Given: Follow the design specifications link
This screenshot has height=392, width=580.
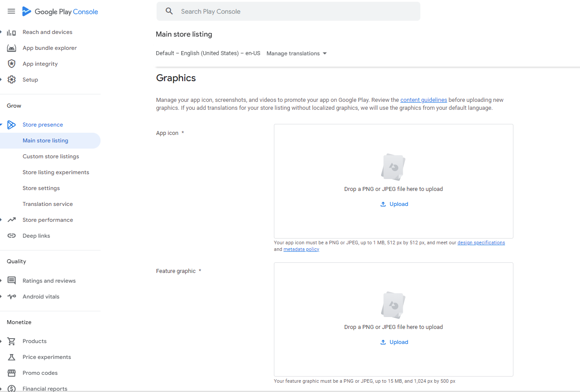Looking at the screenshot, I should (x=481, y=242).
